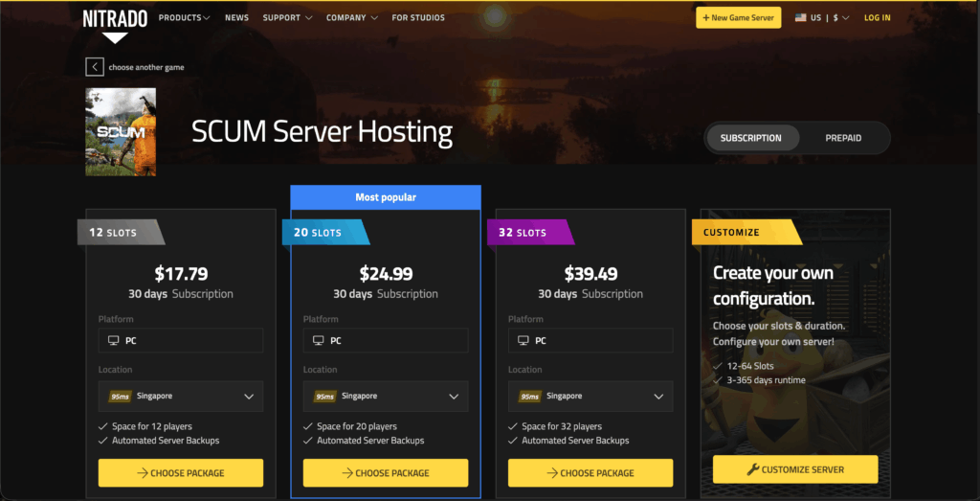
Task: Click the 95ms ping badge in the 20 slots card
Action: tap(325, 397)
